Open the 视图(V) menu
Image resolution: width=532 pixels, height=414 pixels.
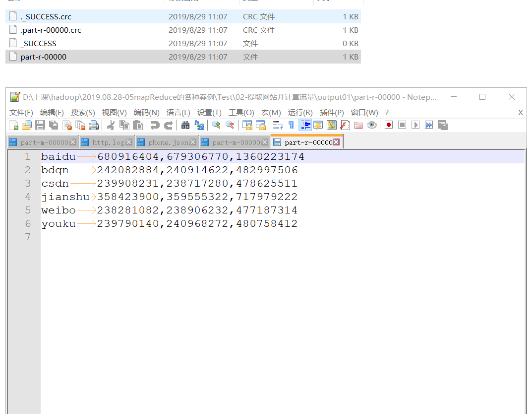pyautogui.click(x=115, y=112)
